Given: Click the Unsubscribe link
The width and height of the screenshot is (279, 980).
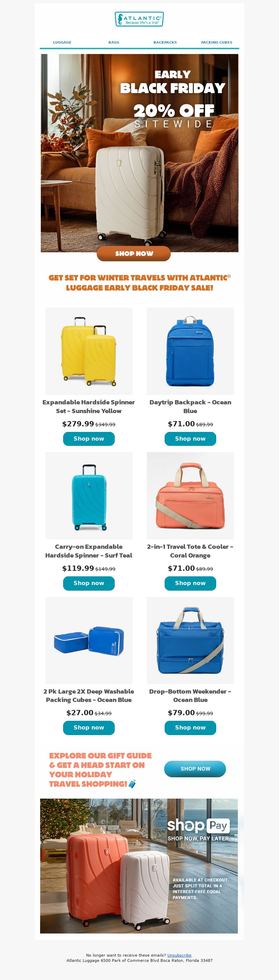Looking at the screenshot, I should tap(179, 955).
